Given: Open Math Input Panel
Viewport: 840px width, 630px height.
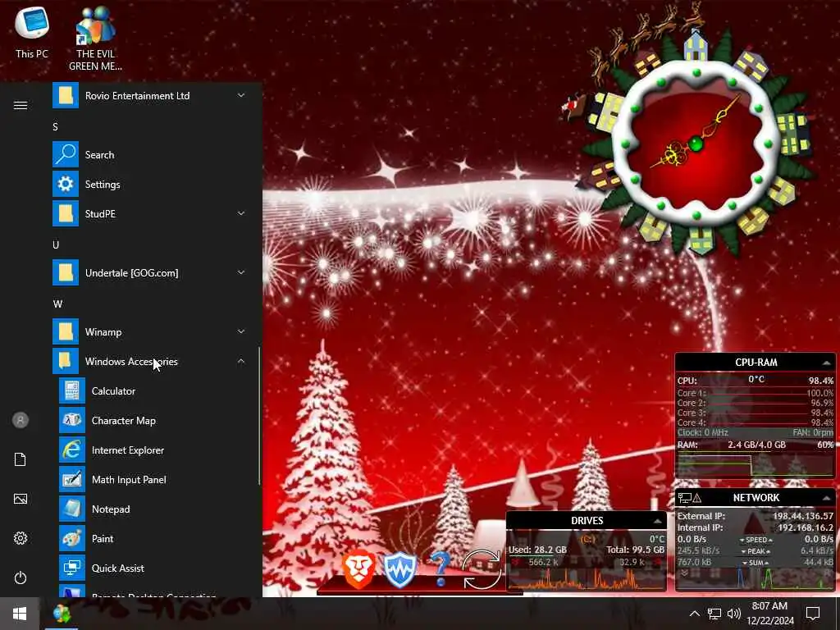Looking at the screenshot, I should tap(150, 479).
